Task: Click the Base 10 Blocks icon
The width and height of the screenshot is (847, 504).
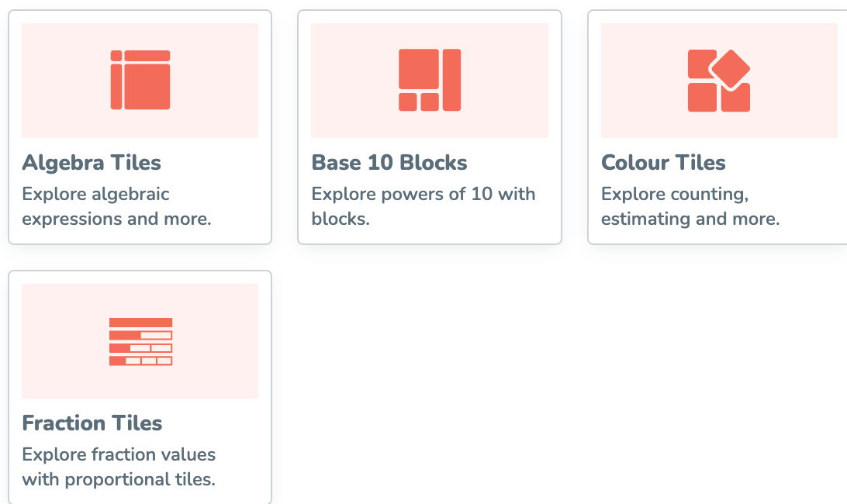Action: [x=430, y=80]
